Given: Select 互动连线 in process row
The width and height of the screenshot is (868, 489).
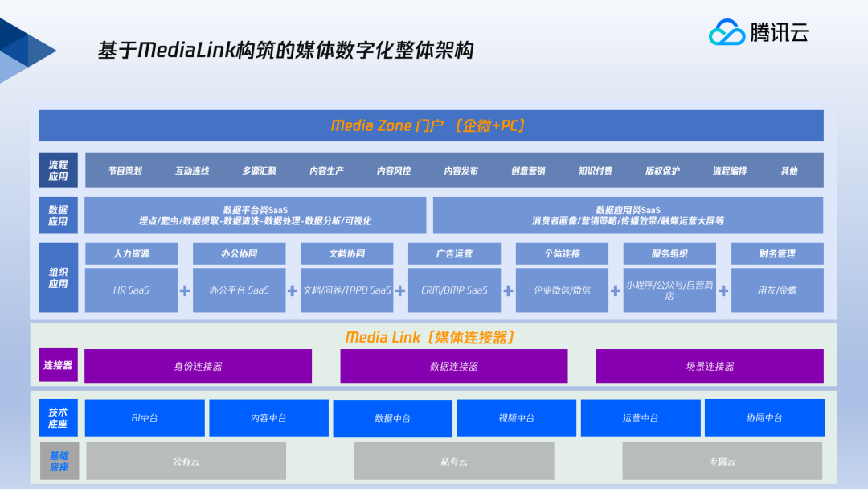Looking at the screenshot, I should click(192, 171).
